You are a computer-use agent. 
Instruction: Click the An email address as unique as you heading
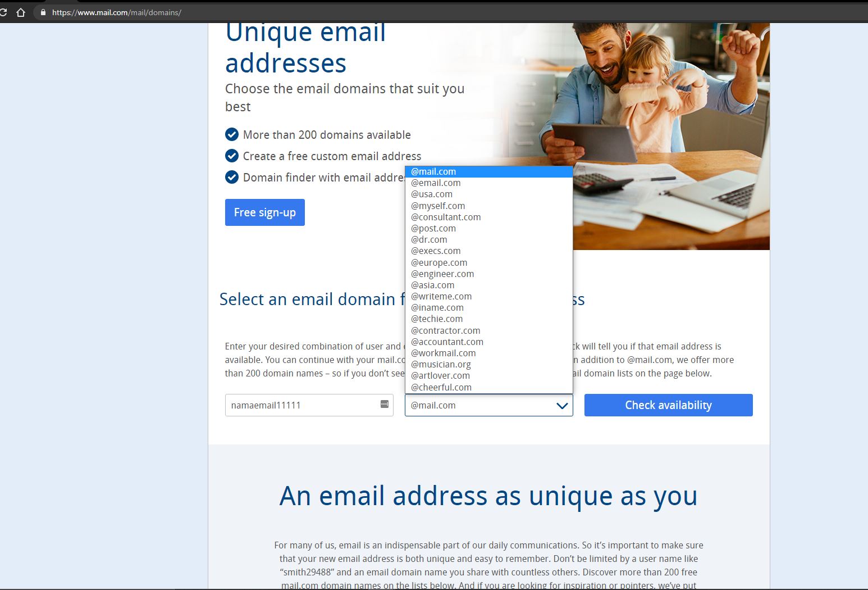[488, 496]
